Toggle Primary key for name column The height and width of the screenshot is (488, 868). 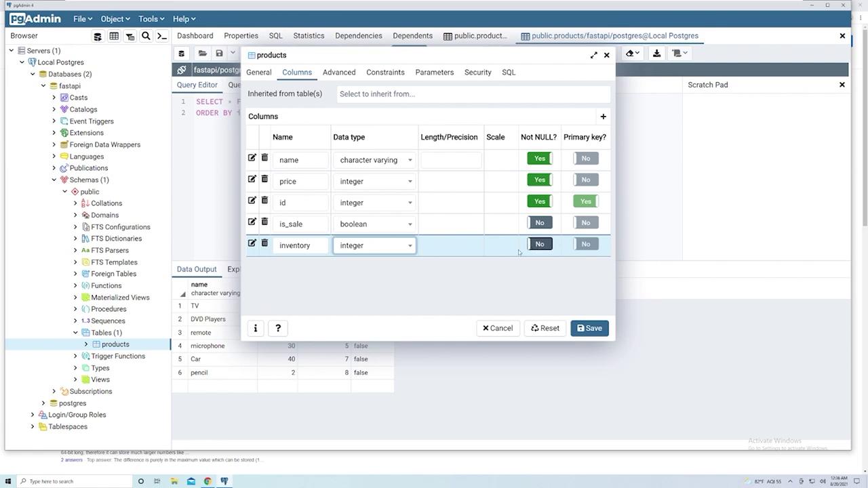pyautogui.click(x=585, y=159)
